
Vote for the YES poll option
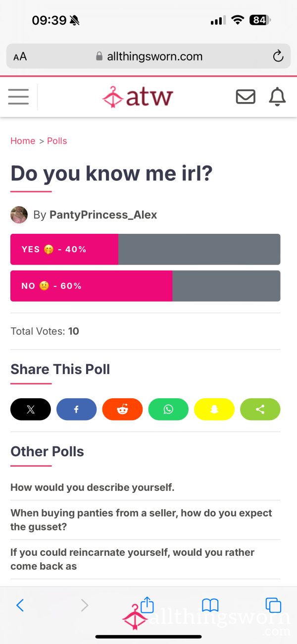coord(146,249)
